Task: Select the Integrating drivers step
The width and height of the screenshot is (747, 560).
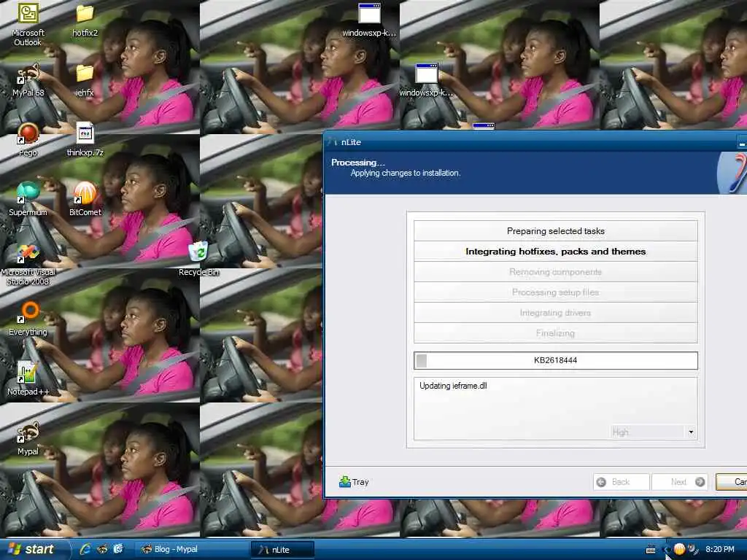Action: point(555,313)
